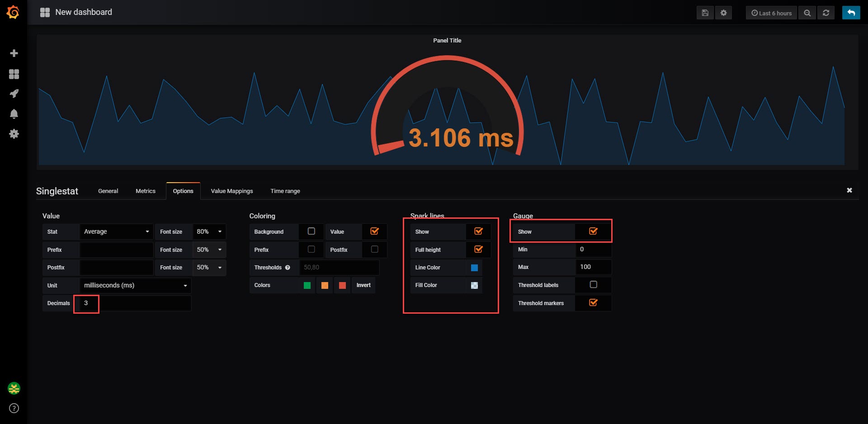Click the Singlestat panel type heading
Image resolution: width=868 pixels, height=424 pixels.
click(x=57, y=191)
